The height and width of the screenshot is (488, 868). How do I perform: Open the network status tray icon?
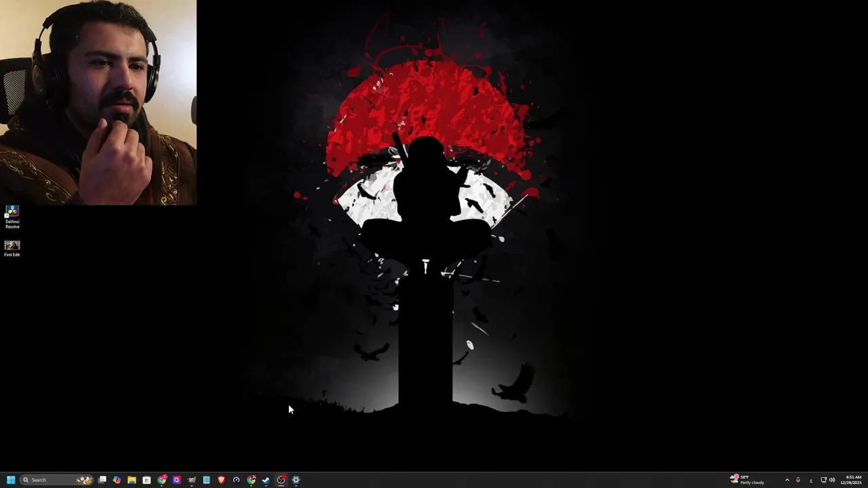(823, 480)
